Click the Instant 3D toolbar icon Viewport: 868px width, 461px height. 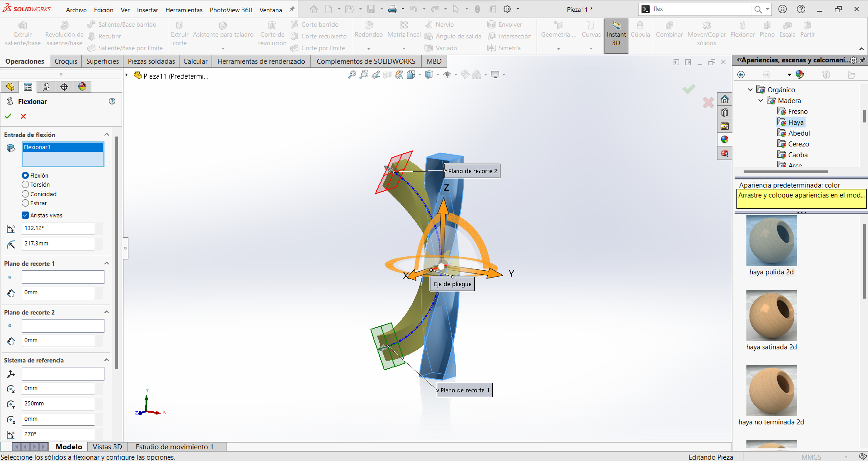click(x=616, y=34)
